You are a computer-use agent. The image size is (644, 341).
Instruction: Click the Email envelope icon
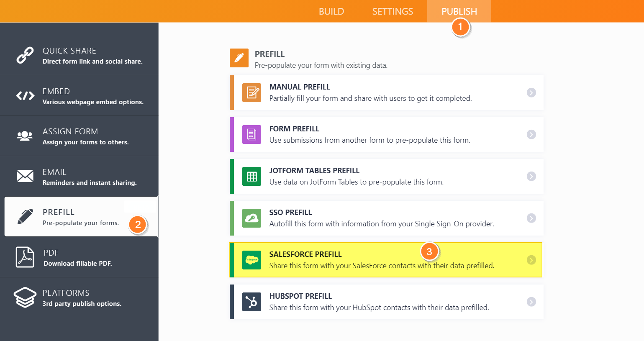pos(25,176)
